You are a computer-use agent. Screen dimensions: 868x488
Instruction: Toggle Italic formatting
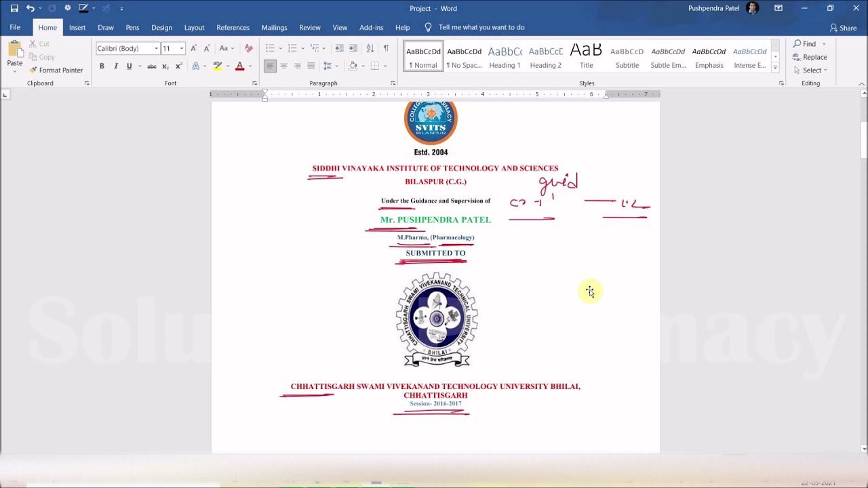[115, 66]
